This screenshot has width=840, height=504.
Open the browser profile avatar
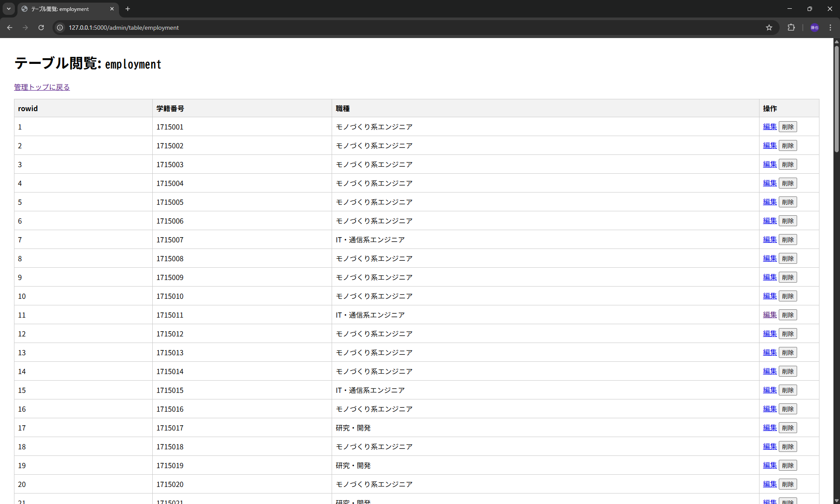pos(814,28)
